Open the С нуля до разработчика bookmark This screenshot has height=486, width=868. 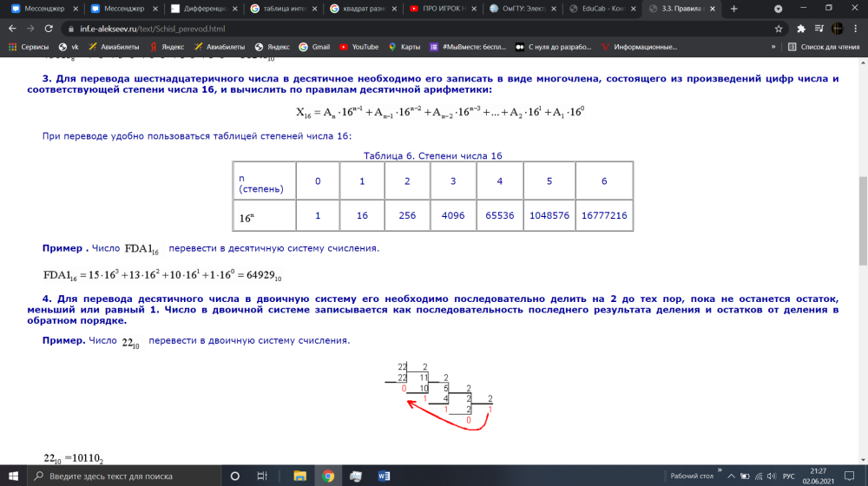(x=554, y=47)
